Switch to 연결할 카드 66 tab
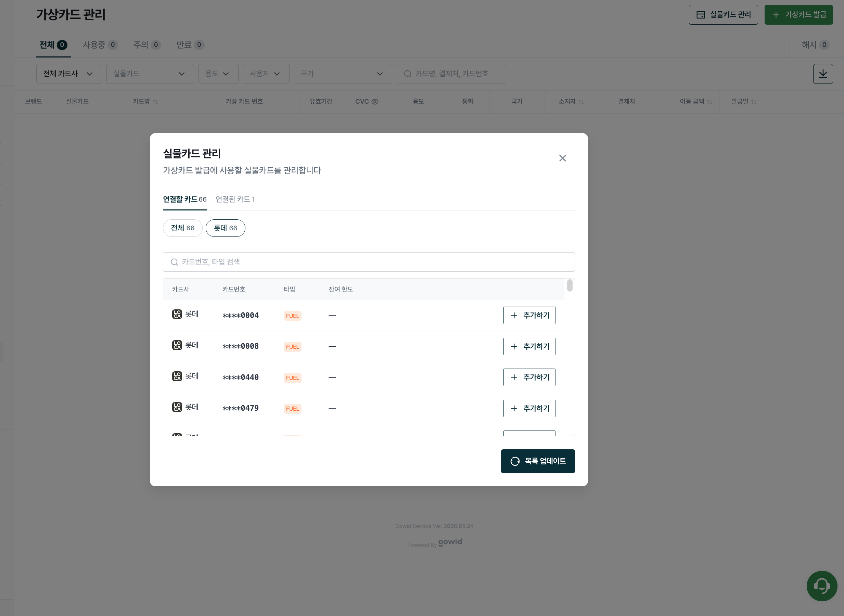This screenshot has height=616, width=844. click(x=184, y=199)
